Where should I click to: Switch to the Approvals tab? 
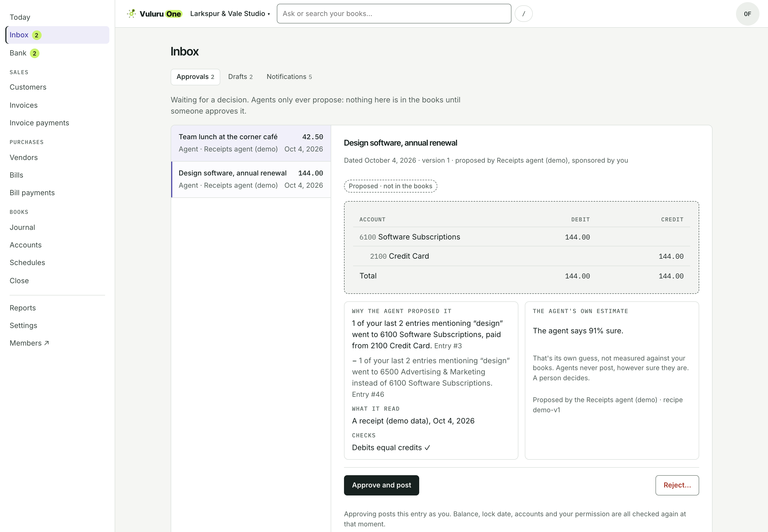(195, 77)
